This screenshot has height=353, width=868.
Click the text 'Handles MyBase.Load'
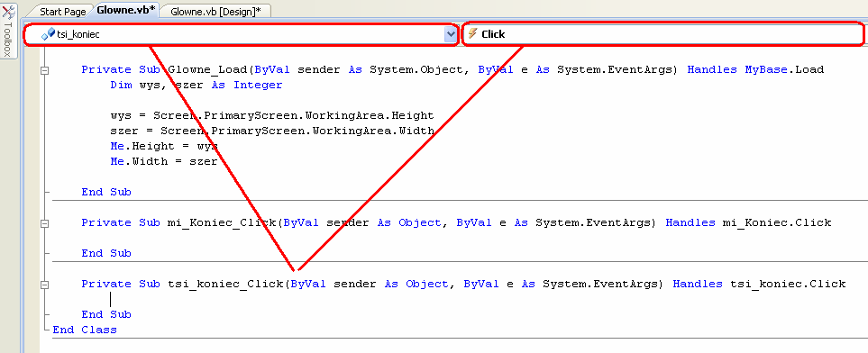pos(755,69)
